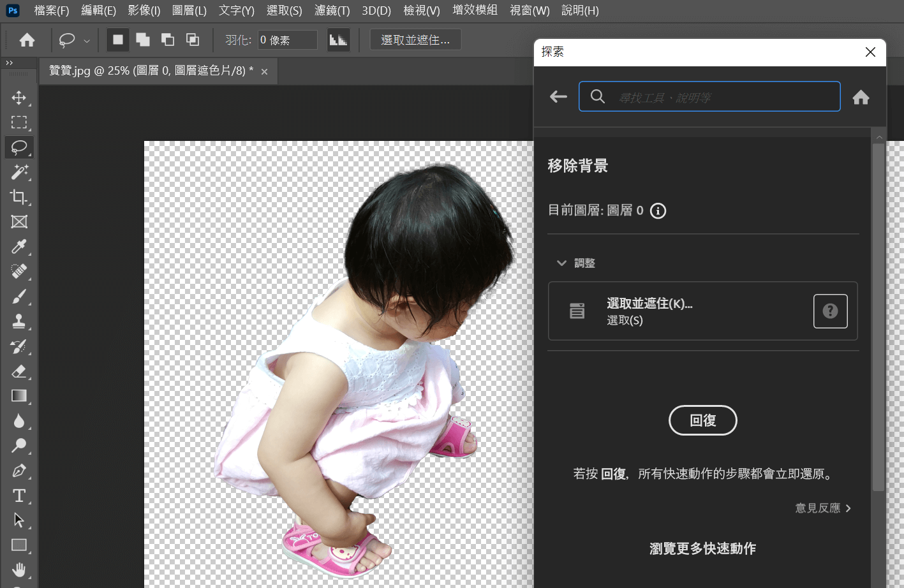
Task: Toggle the anti-alias option beside 羽化
Action: click(x=338, y=40)
